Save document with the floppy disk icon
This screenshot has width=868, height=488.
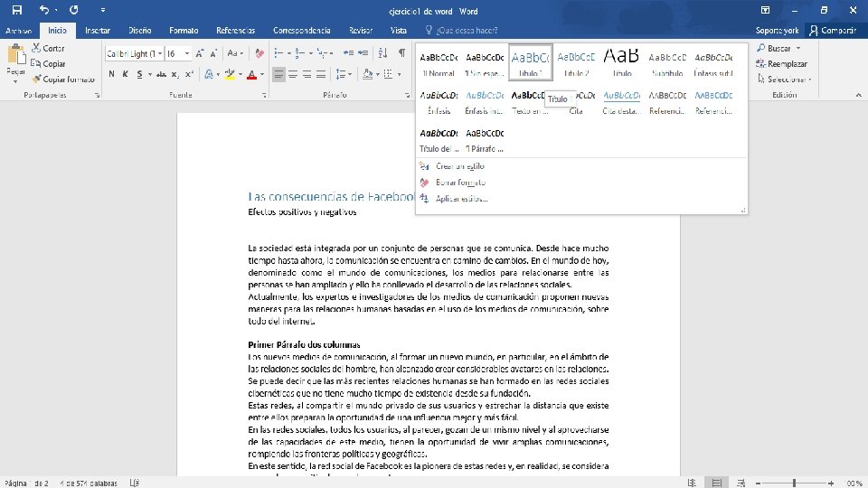[x=16, y=10]
